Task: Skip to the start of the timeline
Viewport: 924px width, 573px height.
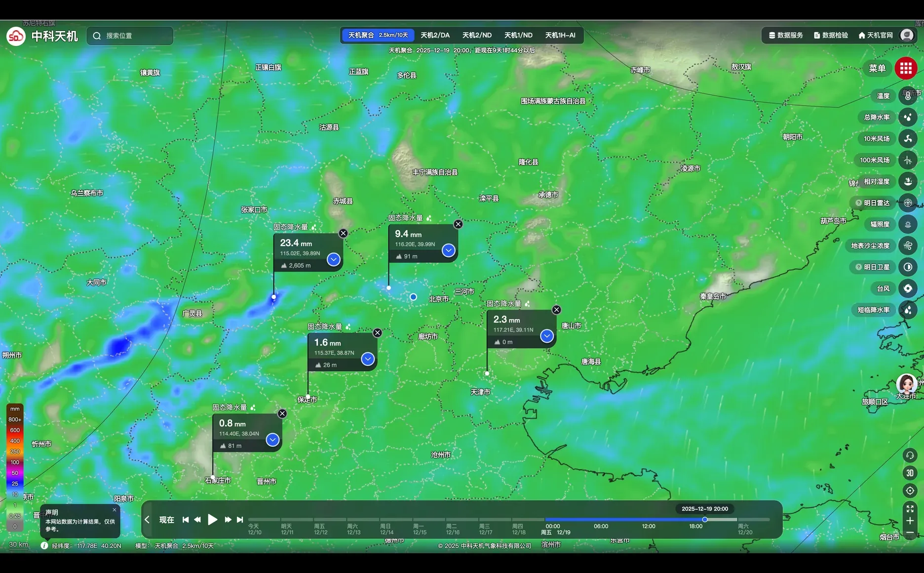Action: (186, 520)
